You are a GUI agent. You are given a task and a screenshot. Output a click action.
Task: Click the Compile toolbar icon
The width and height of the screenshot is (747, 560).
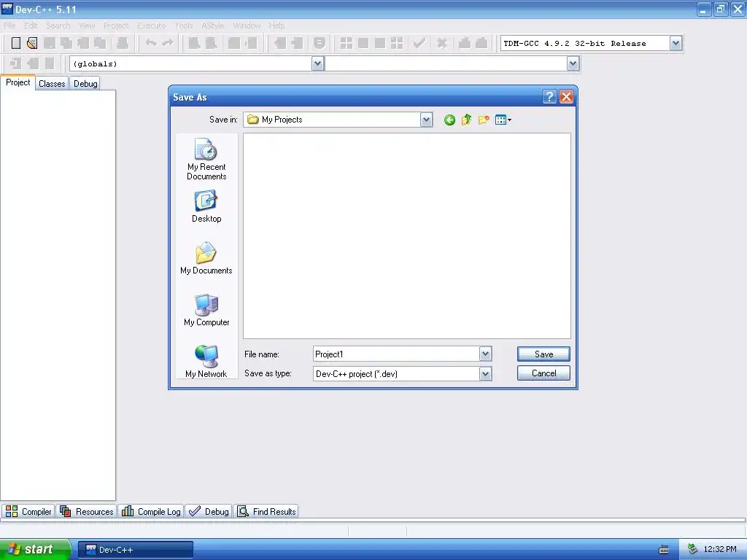tap(347, 43)
